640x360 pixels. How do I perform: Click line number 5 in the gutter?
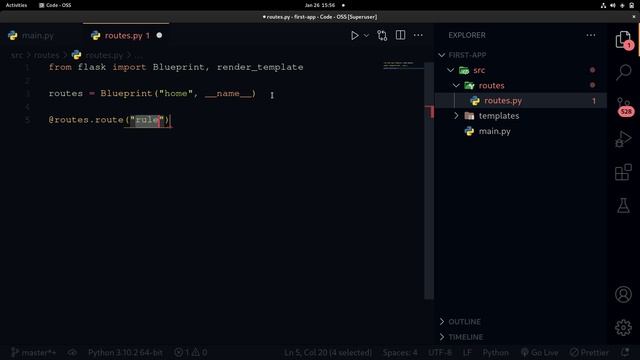[27, 120]
